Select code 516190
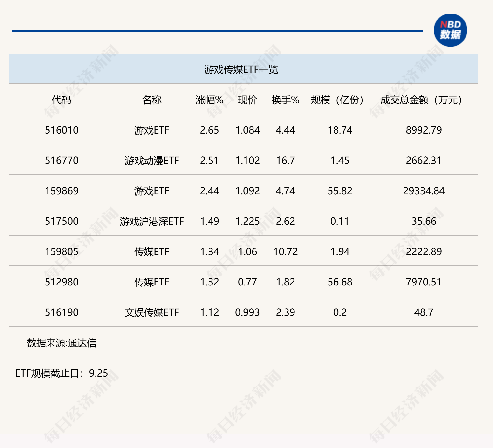 62,312
